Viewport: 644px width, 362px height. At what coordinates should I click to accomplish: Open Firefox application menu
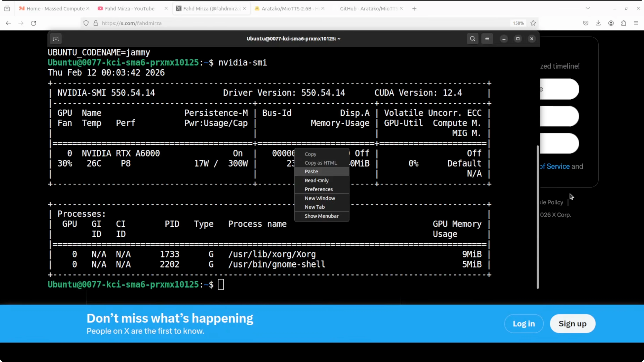(x=636, y=23)
